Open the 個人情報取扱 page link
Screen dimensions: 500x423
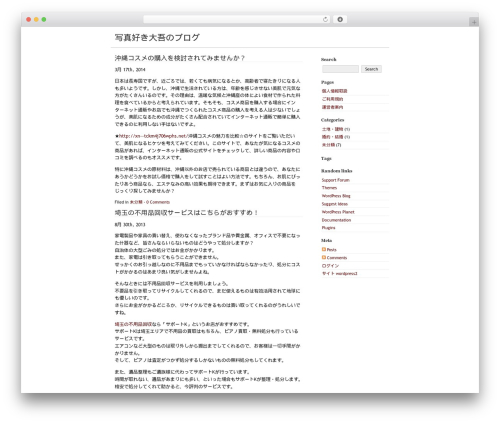coord(334,91)
